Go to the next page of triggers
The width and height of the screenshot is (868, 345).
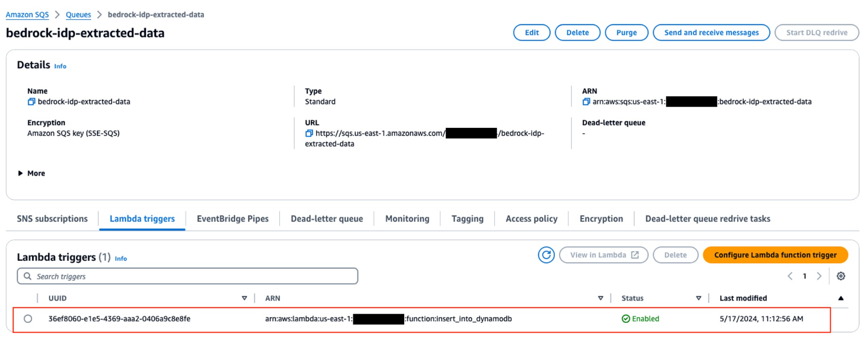point(819,276)
